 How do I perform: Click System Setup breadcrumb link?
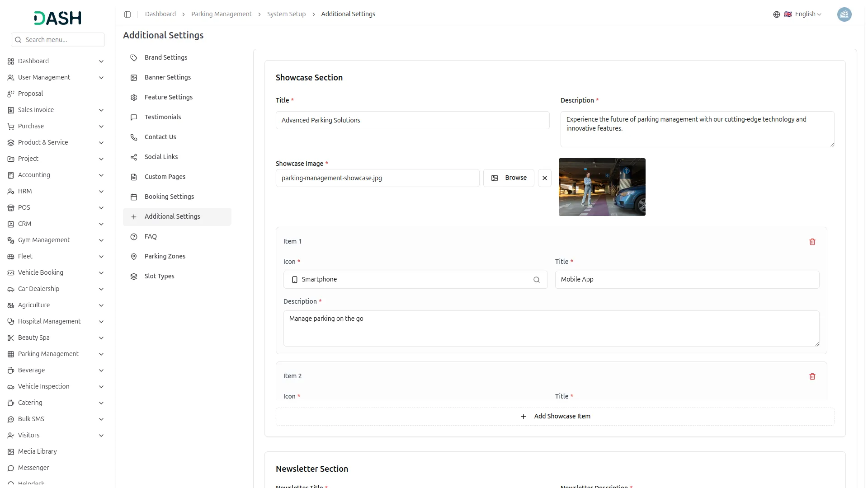(286, 14)
